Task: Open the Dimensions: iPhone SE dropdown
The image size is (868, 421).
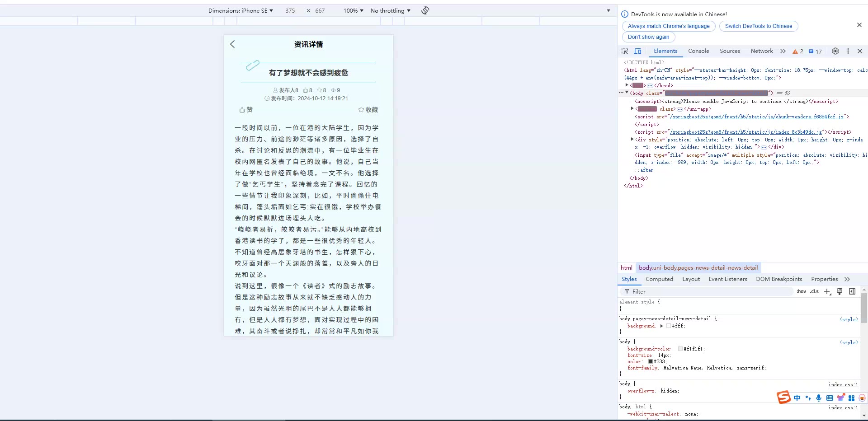Action: click(x=241, y=10)
